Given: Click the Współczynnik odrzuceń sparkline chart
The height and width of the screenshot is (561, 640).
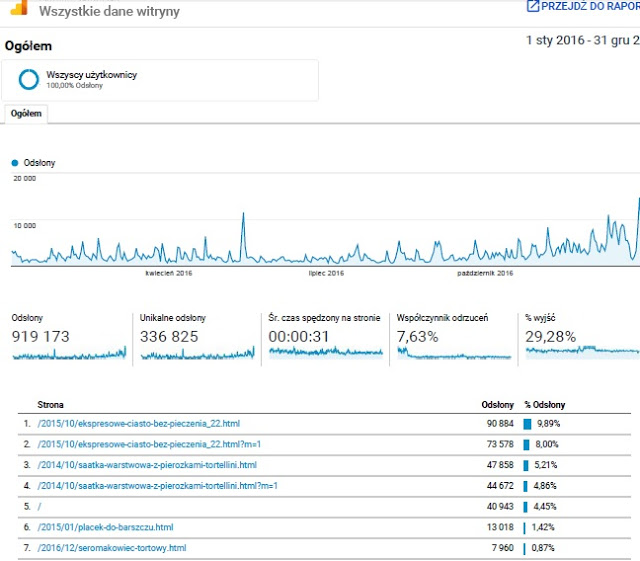Looking at the screenshot, I should 454,353.
